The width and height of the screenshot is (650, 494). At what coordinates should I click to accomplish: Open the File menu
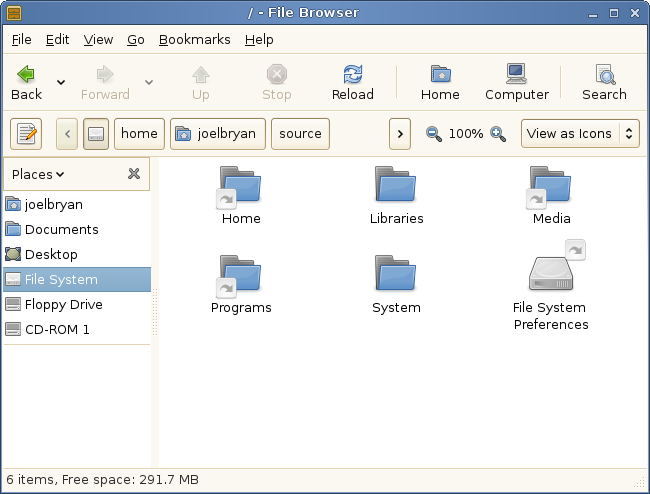click(22, 40)
